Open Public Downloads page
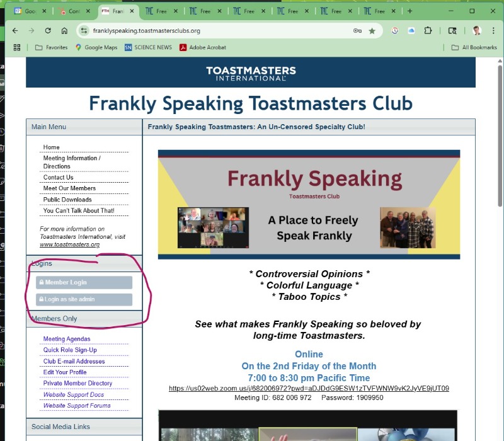Viewport: 504px width, 441px height. 67,199
